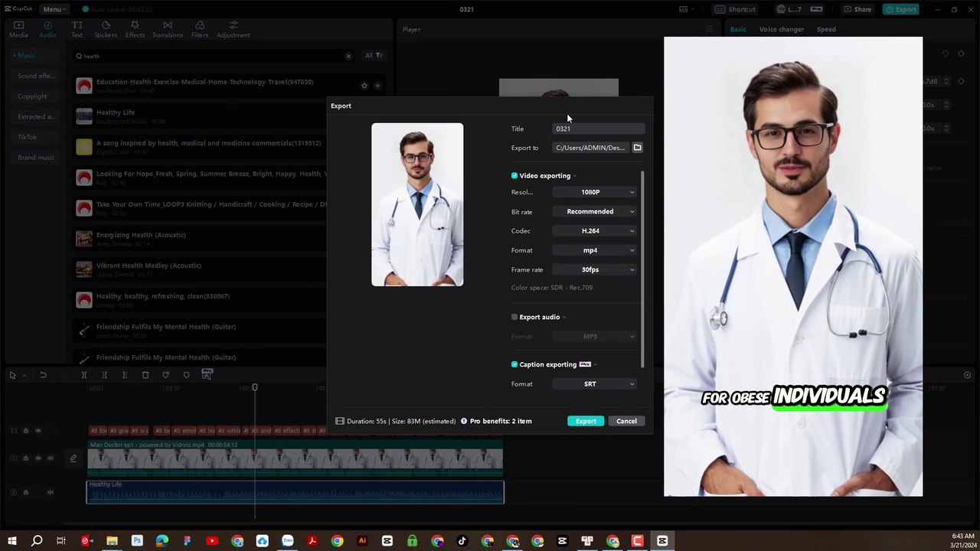Click the keyframe diamond beside the dB value

962,81
